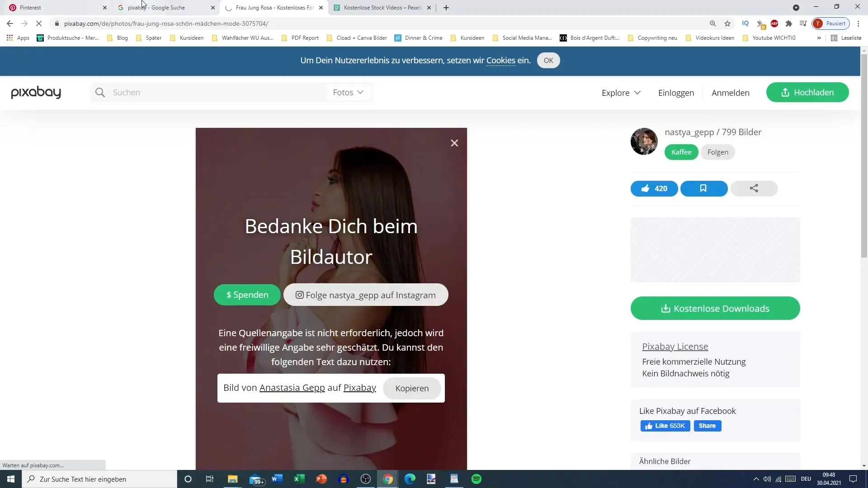868x488 pixels.
Task: Stop page loading with the X button
Action: (x=39, y=23)
